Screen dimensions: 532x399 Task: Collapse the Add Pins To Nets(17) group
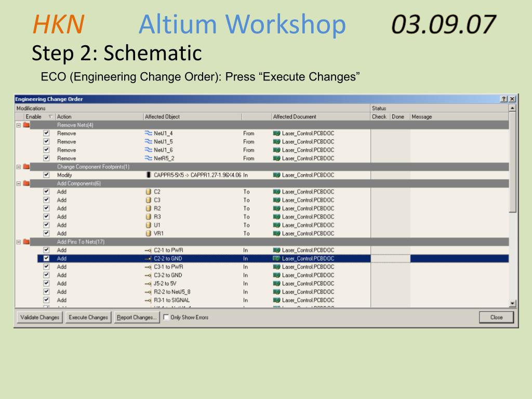coord(19,242)
